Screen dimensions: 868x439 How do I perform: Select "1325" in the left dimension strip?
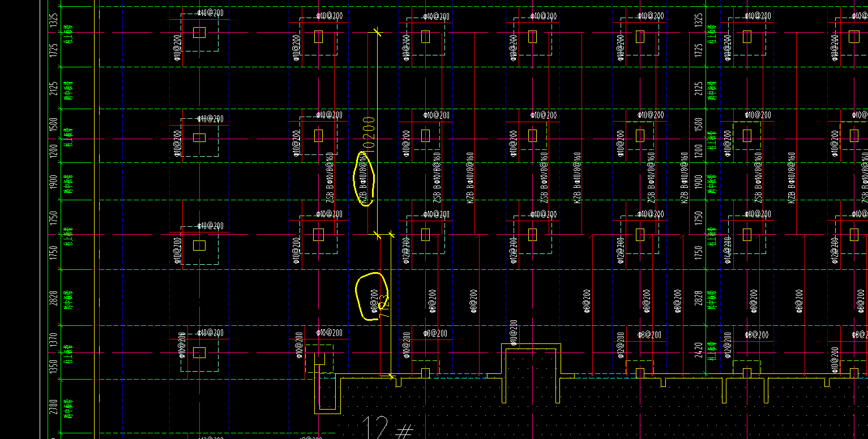click(53, 21)
